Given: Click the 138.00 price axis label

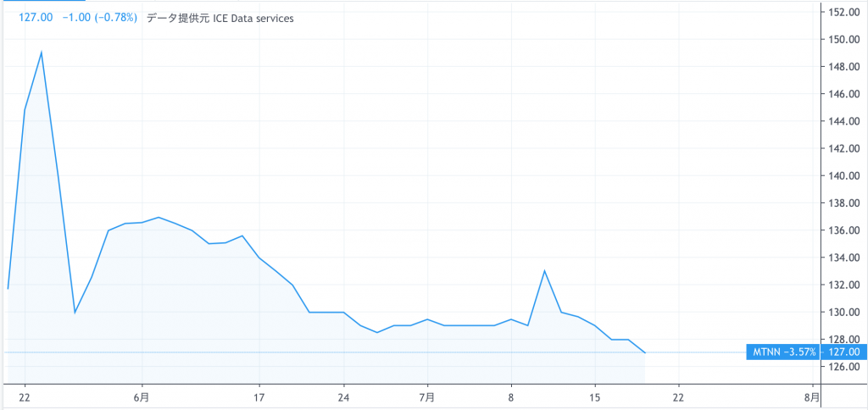Looking at the screenshot, I should click(x=843, y=203).
